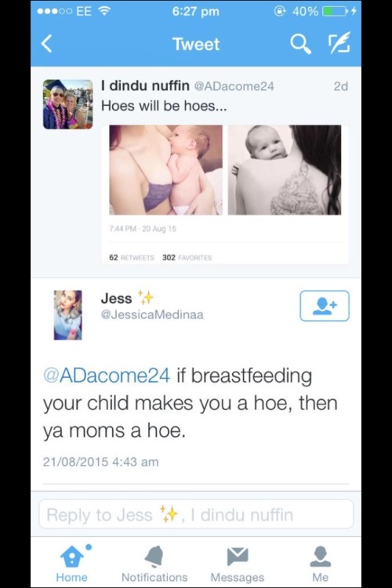Follow Jess with the add-user button
The height and width of the screenshot is (588, 392).
pyautogui.click(x=325, y=306)
